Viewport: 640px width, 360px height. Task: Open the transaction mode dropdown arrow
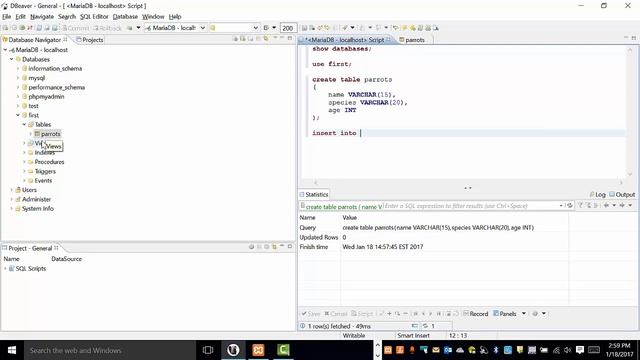point(138,28)
